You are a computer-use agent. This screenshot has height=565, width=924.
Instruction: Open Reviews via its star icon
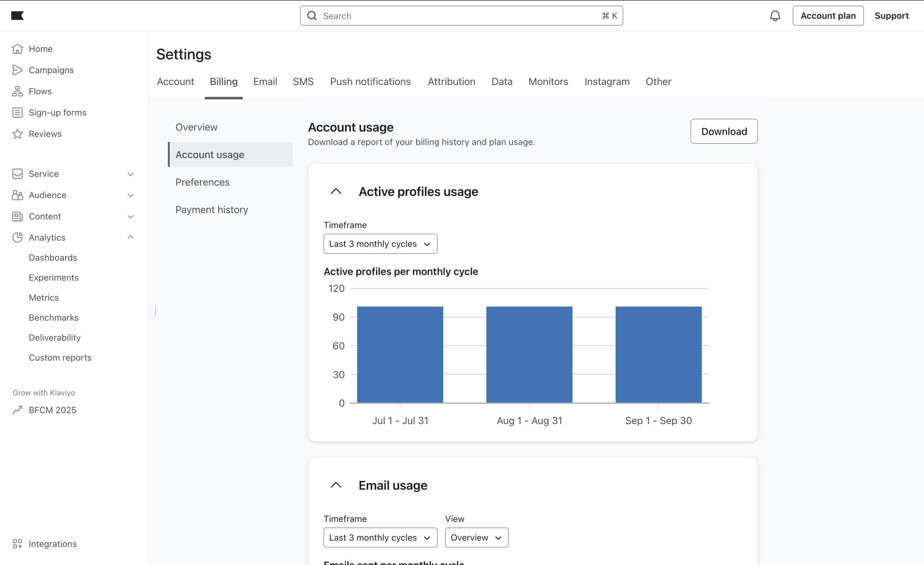point(17,134)
